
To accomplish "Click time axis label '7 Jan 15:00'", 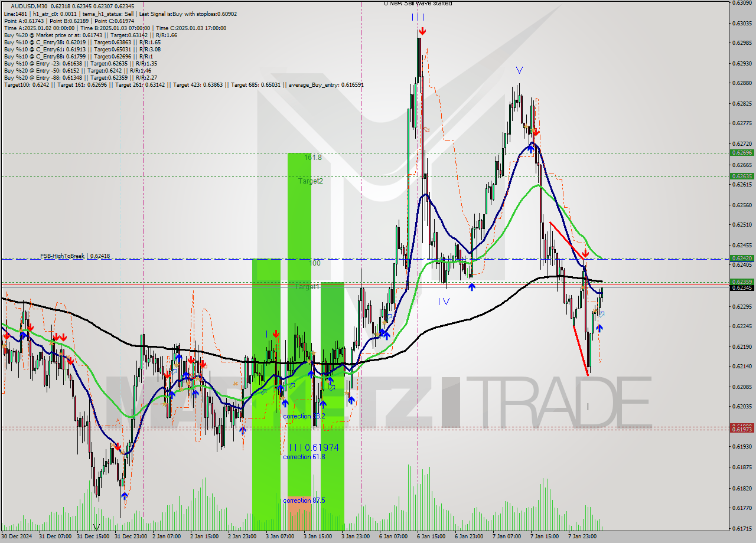I will click(545, 536).
